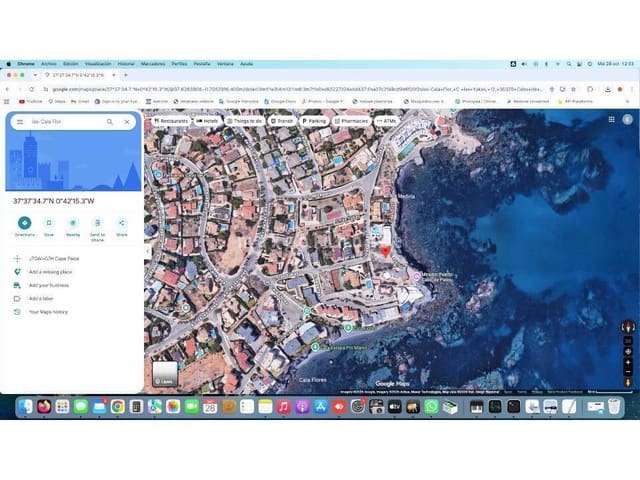Open the Archivo menu
The image size is (640, 480).
coord(49,64)
